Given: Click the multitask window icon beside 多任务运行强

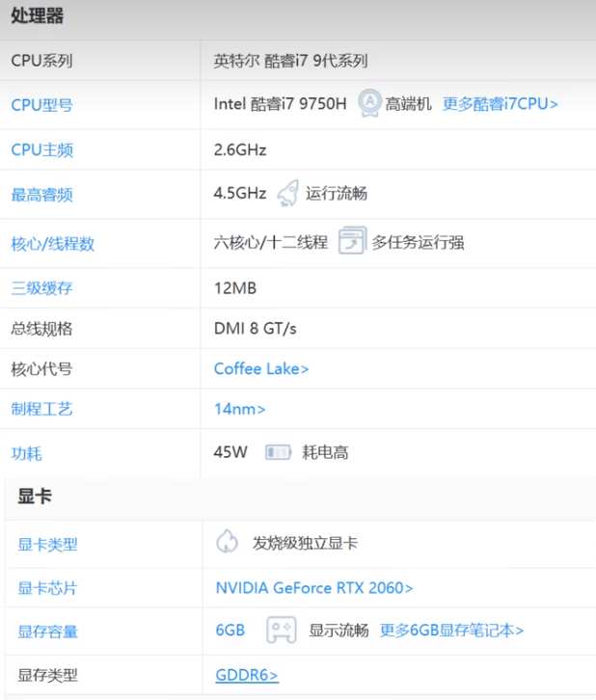Looking at the screenshot, I should [x=352, y=240].
